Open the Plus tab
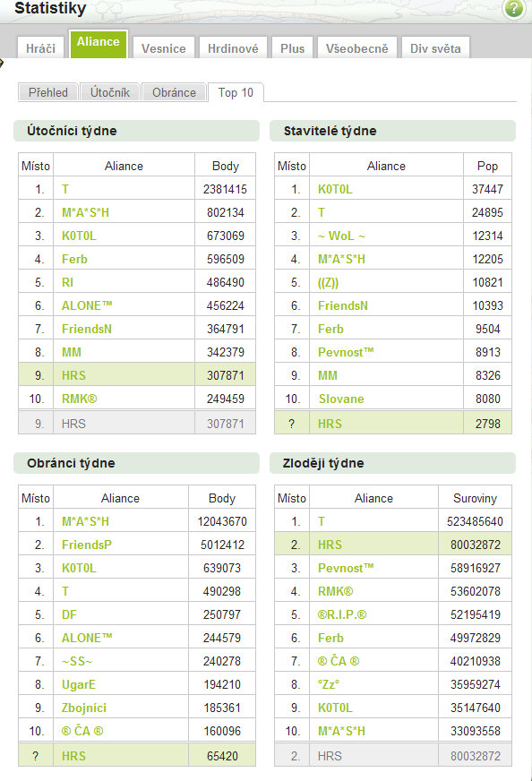This screenshot has height=781, width=532. (292, 48)
